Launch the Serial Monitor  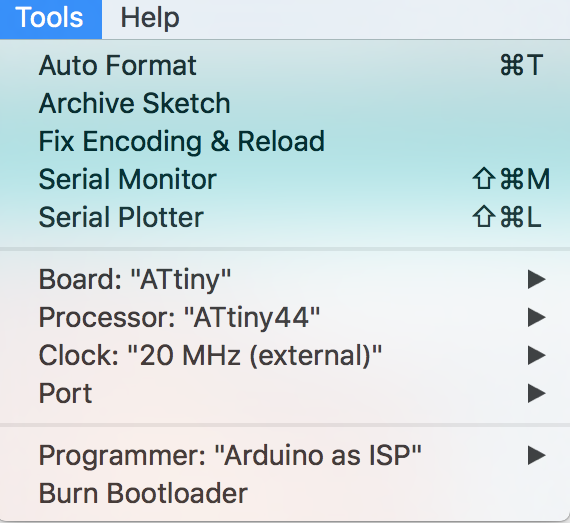[x=285, y=179]
